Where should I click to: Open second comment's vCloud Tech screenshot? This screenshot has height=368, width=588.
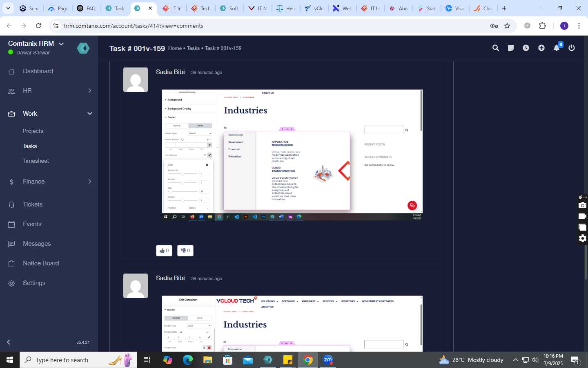point(292,323)
